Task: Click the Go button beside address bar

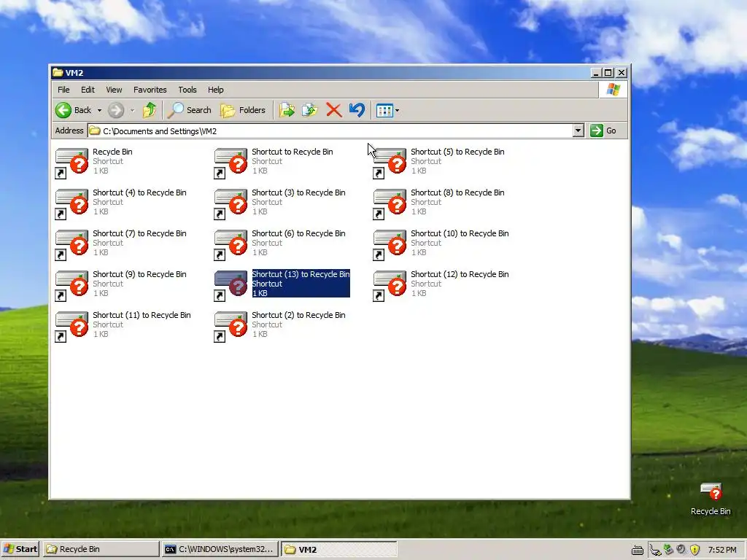Action: point(603,131)
